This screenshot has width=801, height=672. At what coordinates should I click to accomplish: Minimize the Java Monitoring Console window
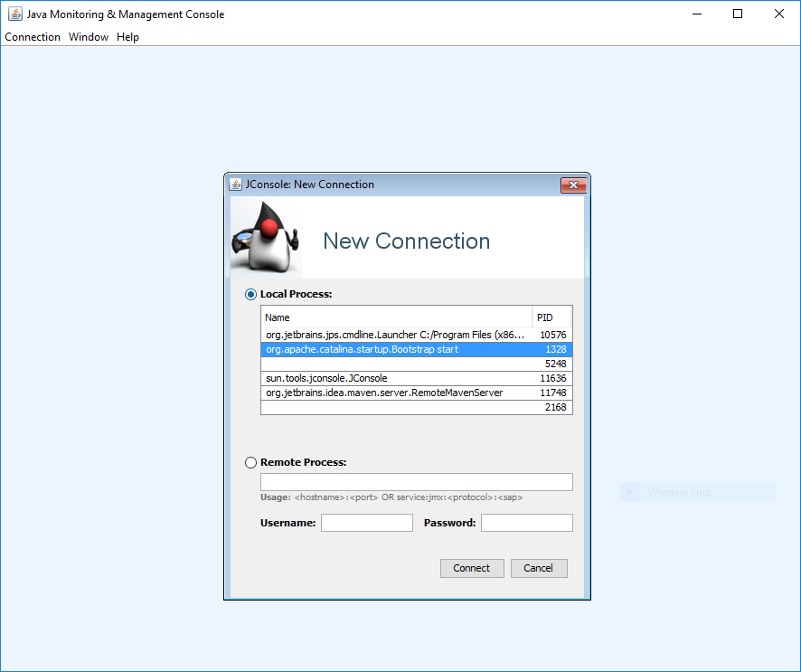point(696,14)
